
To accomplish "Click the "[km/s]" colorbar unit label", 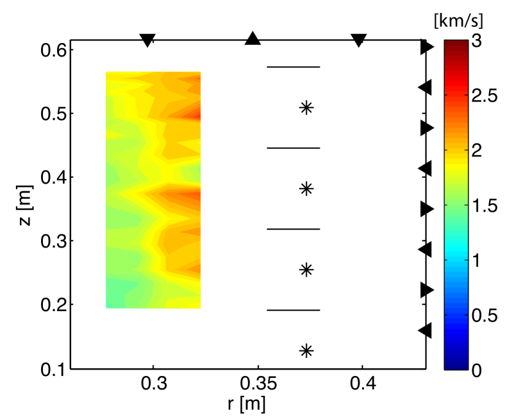I will tap(458, 21).
